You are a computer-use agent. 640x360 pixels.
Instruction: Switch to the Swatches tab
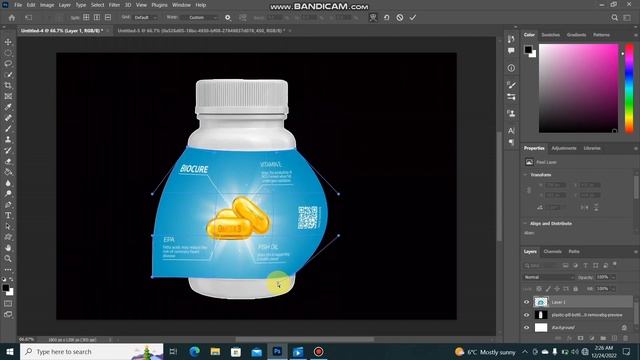click(x=550, y=35)
